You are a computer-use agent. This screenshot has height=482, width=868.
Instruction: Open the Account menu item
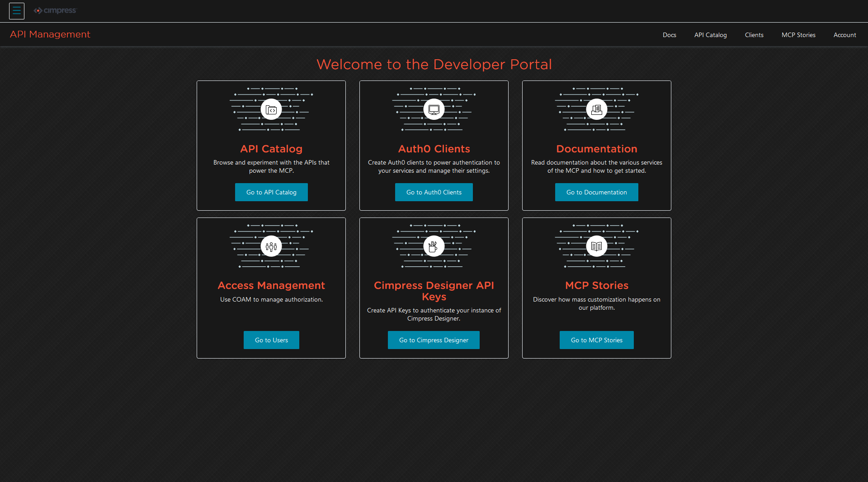point(845,35)
